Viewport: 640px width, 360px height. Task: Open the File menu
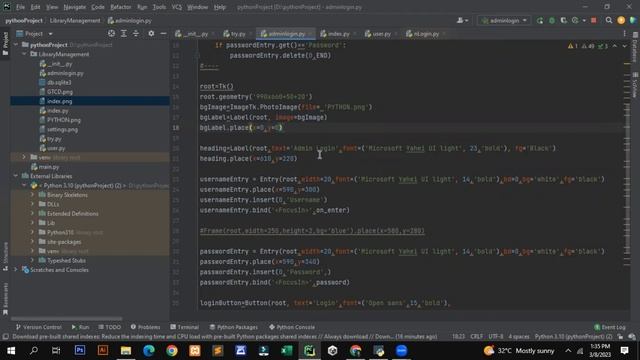pos(20,7)
